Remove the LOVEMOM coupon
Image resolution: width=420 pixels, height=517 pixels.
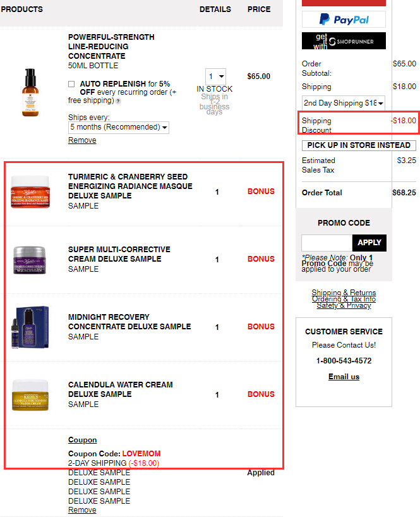(82, 510)
